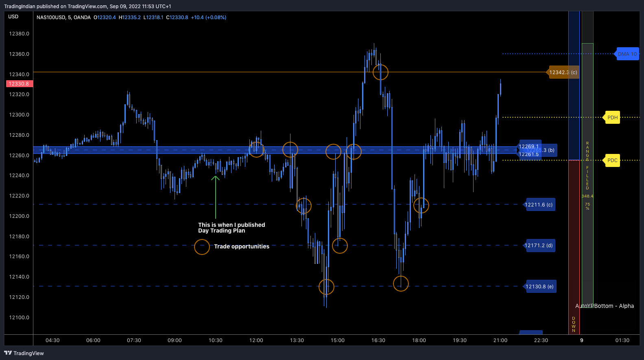Click the orange legend circle beside Trade opportunities
The image size is (644, 360).
coord(202,247)
